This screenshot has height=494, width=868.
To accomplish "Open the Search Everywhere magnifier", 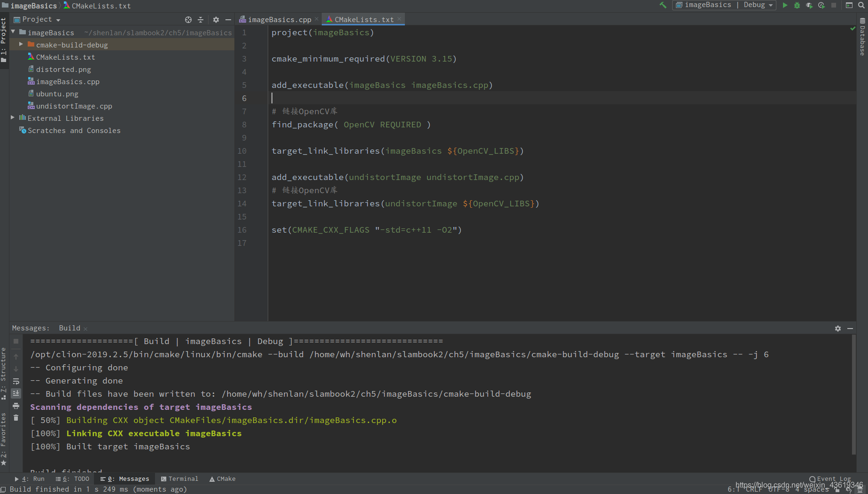I will click(861, 5).
